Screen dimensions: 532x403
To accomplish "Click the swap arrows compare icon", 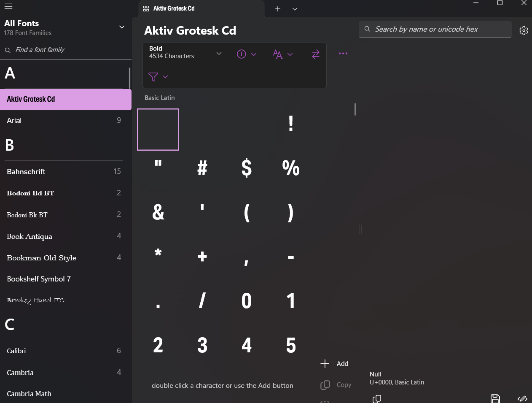I will tap(315, 54).
